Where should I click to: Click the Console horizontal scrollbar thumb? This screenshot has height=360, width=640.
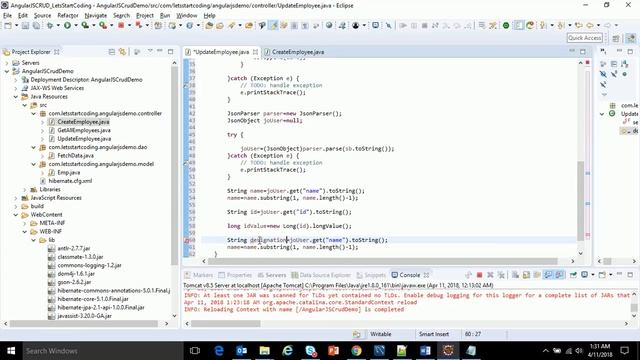(226, 324)
